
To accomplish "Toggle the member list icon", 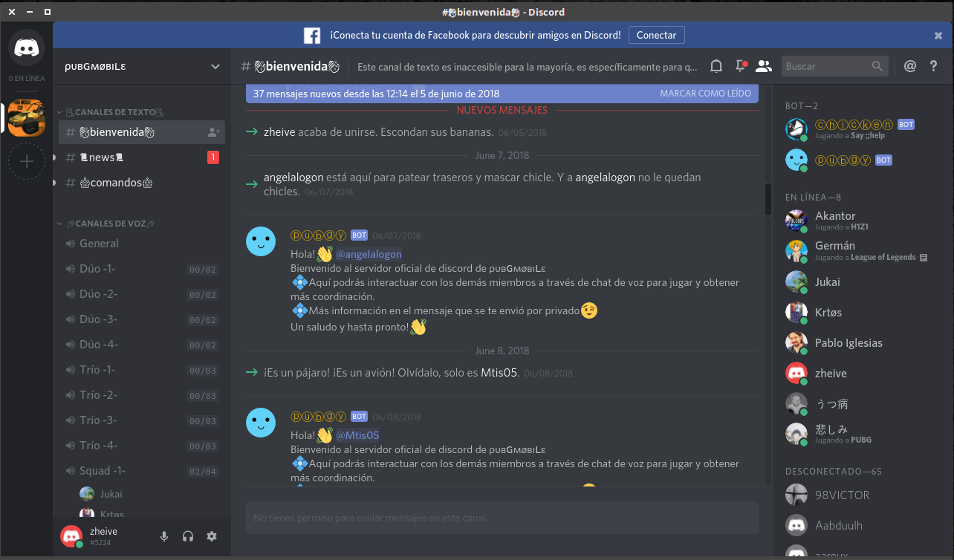I will [763, 66].
